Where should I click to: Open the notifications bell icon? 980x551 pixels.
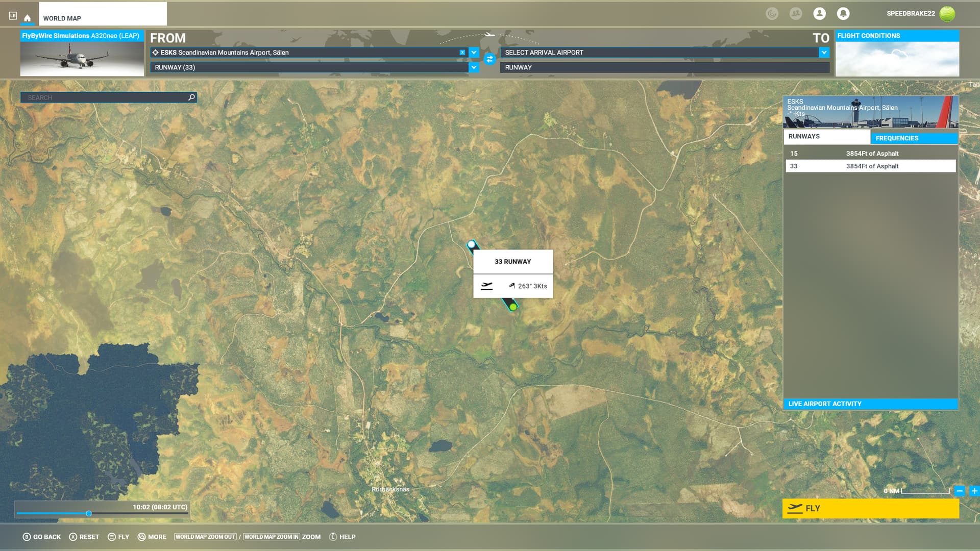pyautogui.click(x=843, y=14)
